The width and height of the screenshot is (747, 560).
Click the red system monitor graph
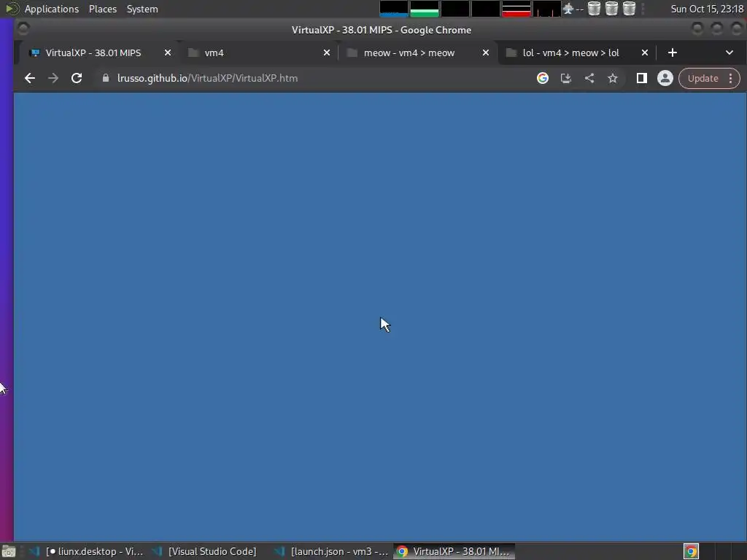click(516, 9)
